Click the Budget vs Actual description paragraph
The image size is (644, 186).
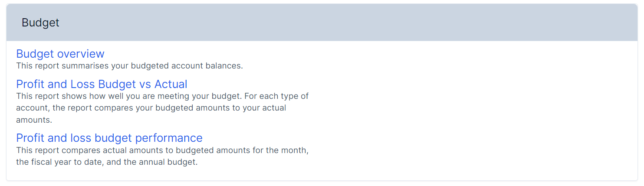162,108
